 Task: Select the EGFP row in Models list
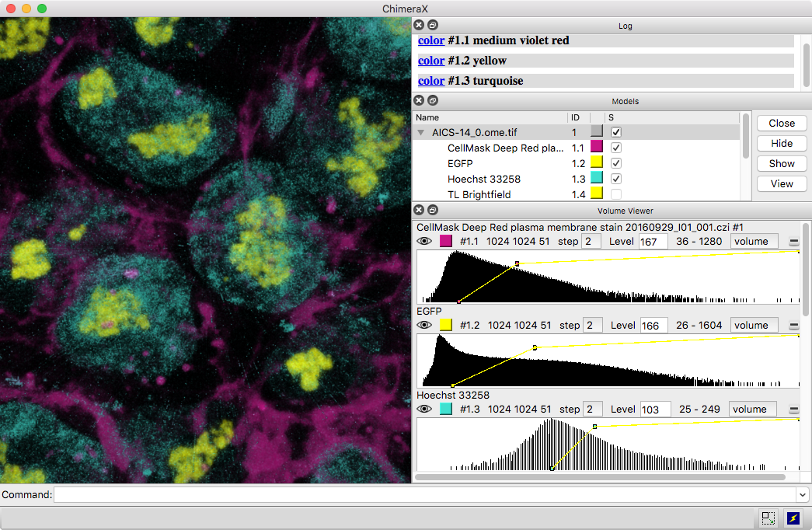click(460, 163)
